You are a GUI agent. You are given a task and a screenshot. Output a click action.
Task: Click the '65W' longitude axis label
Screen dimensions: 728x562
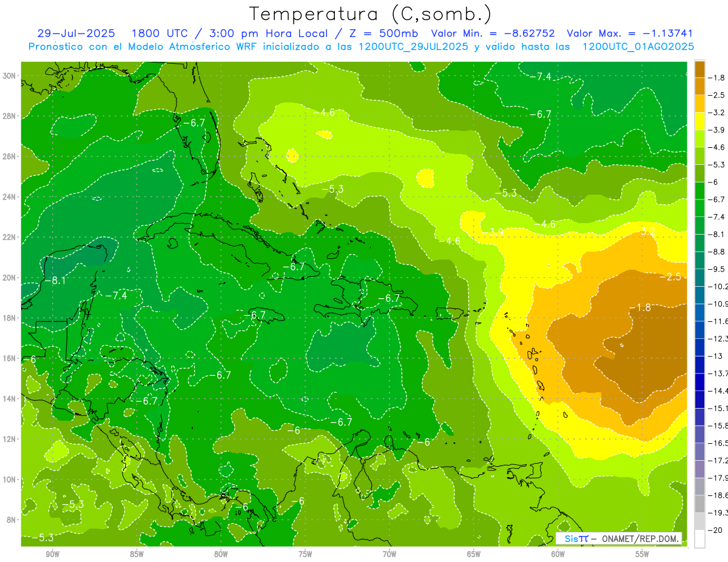474,554
